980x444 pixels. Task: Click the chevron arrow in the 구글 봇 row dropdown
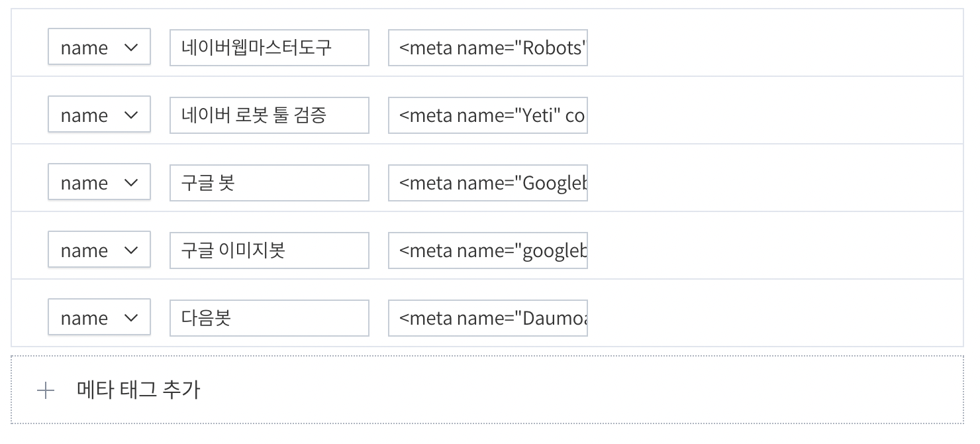[131, 183]
